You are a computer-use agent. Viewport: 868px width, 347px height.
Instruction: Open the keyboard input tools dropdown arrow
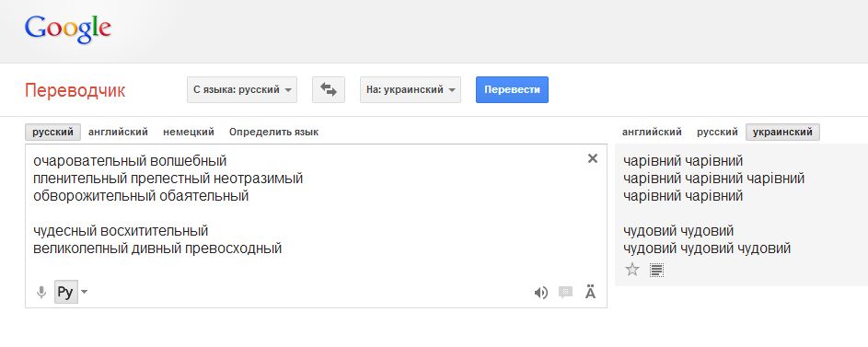pos(84,292)
